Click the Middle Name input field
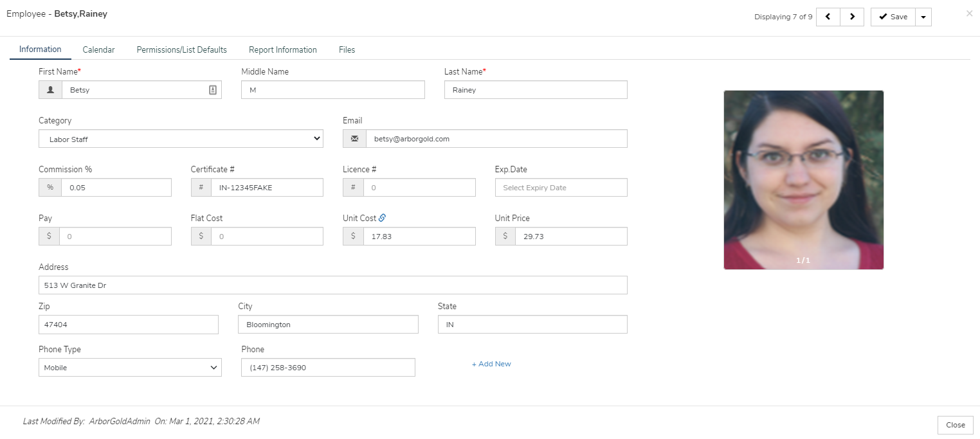 [x=333, y=90]
